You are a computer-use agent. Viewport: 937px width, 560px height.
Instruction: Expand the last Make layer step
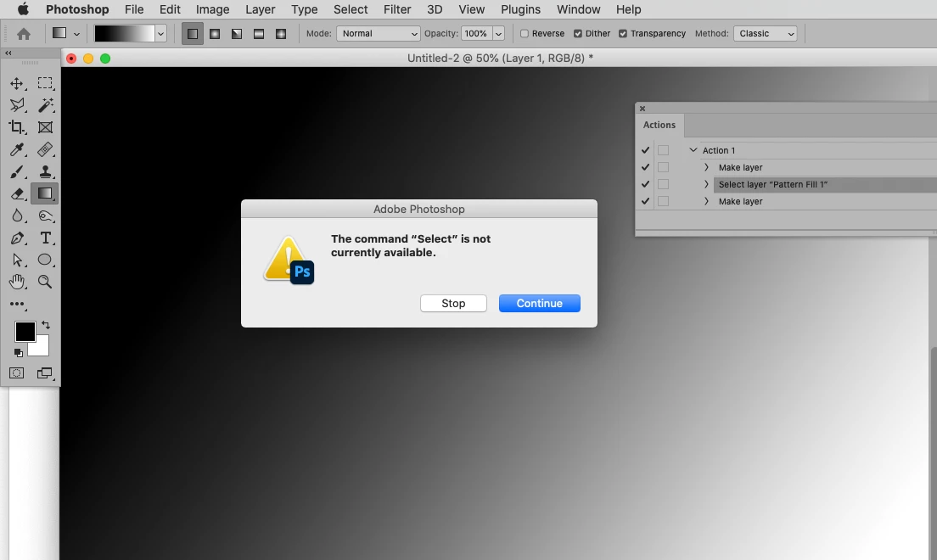706,201
